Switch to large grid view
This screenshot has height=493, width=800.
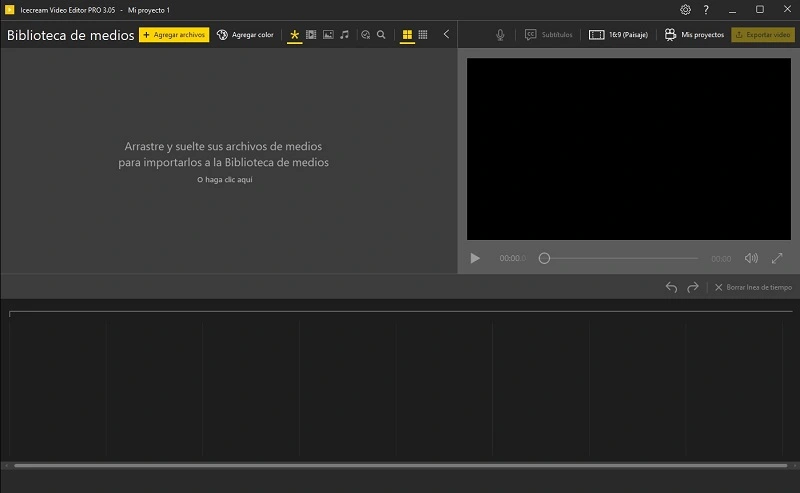407,35
